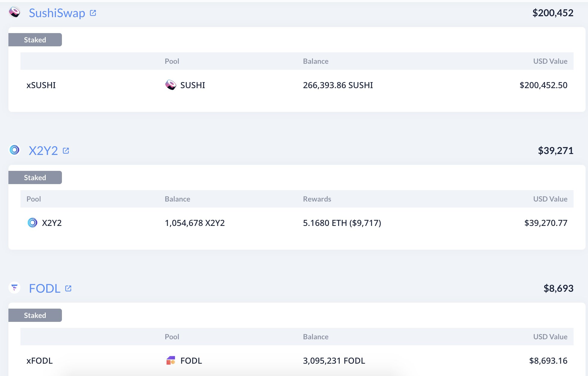Click the SushiSwap $200,452 total value
The width and height of the screenshot is (588, 376).
[553, 13]
